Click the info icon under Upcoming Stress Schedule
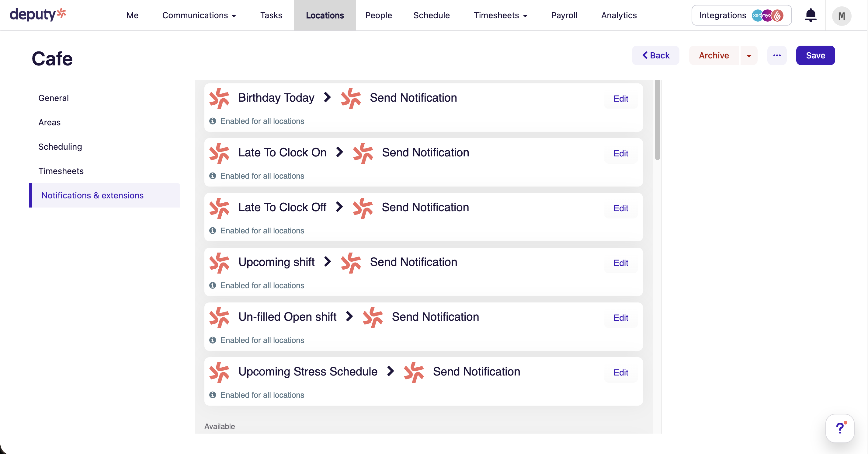The height and width of the screenshot is (454, 868). tap(212, 395)
